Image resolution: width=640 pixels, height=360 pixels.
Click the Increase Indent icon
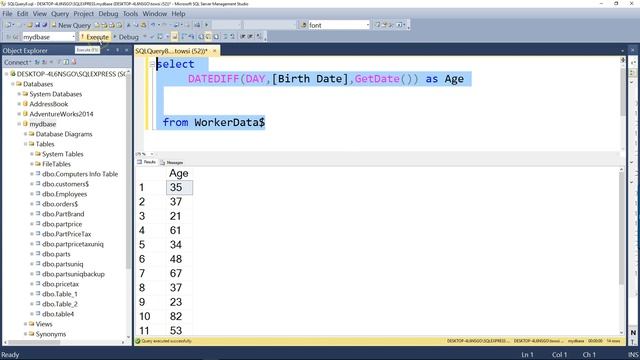click(x=251, y=37)
